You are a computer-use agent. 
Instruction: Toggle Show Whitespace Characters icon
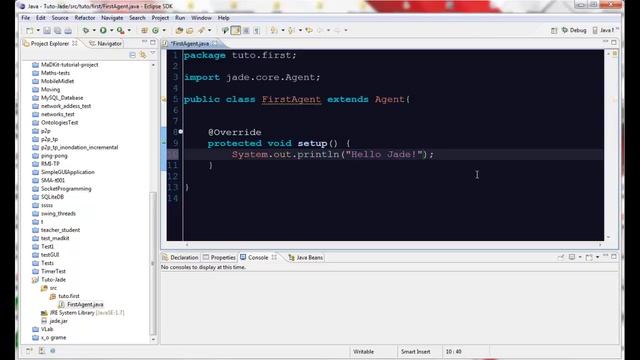coord(257,30)
